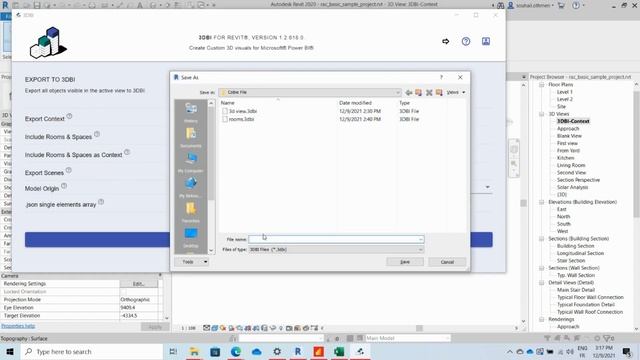Click info icon next to .json single elements array

click(101, 202)
